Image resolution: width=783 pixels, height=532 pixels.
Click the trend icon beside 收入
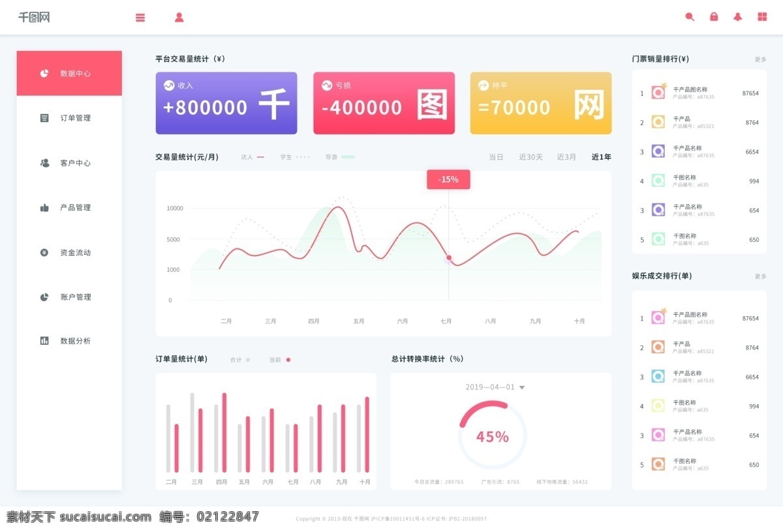tap(169, 85)
